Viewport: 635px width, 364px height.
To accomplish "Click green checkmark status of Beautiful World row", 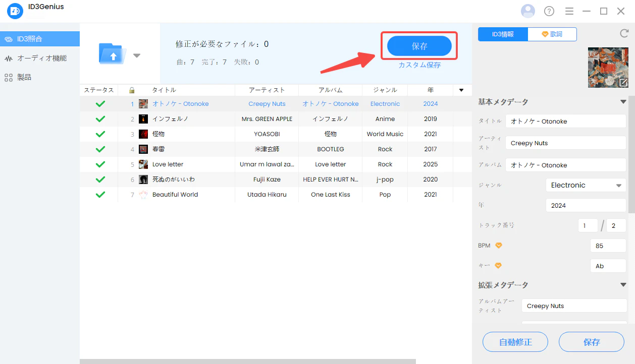I will click(x=100, y=195).
